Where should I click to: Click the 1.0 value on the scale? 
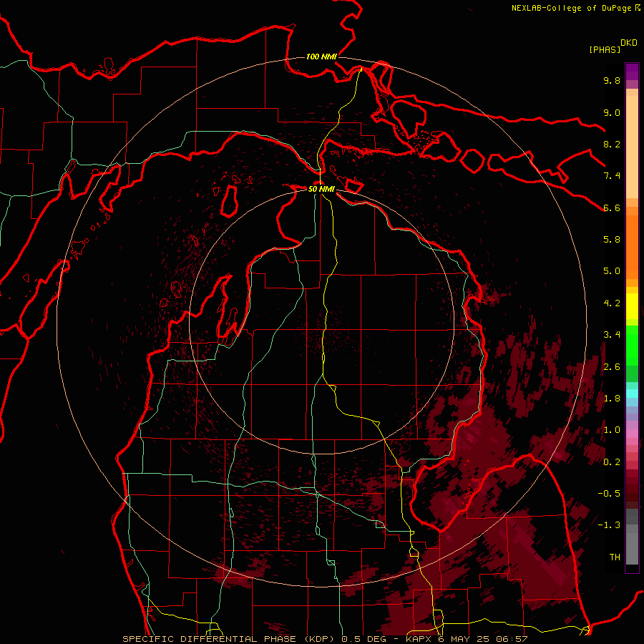[x=612, y=430]
